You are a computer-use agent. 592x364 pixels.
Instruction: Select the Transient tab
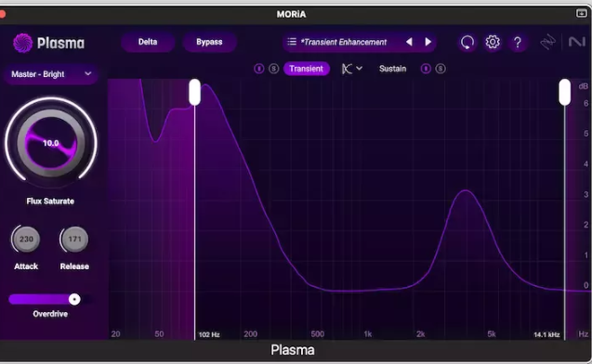click(x=306, y=69)
